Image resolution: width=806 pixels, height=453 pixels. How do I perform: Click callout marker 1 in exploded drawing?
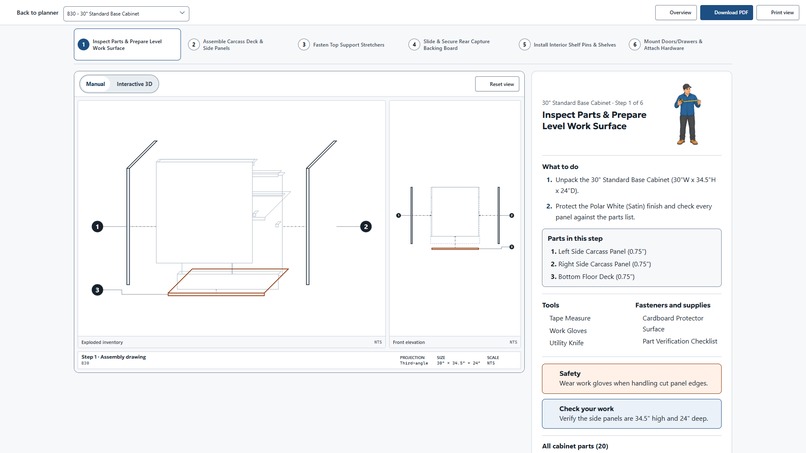click(97, 226)
